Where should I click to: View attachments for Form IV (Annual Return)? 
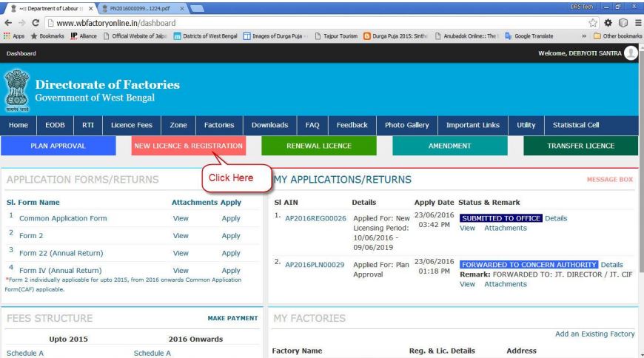tap(181, 271)
